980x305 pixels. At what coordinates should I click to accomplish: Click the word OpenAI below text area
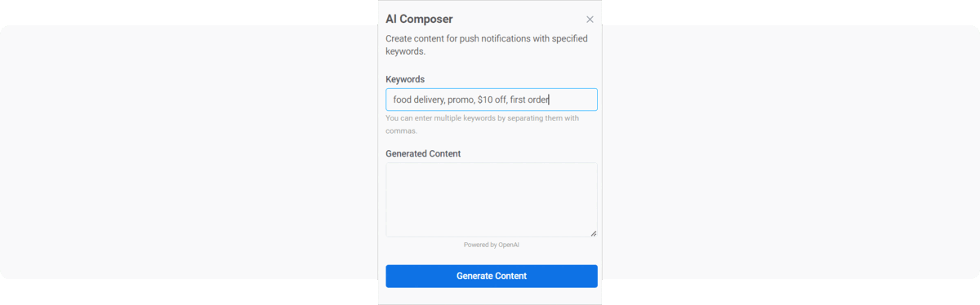tap(509, 245)
